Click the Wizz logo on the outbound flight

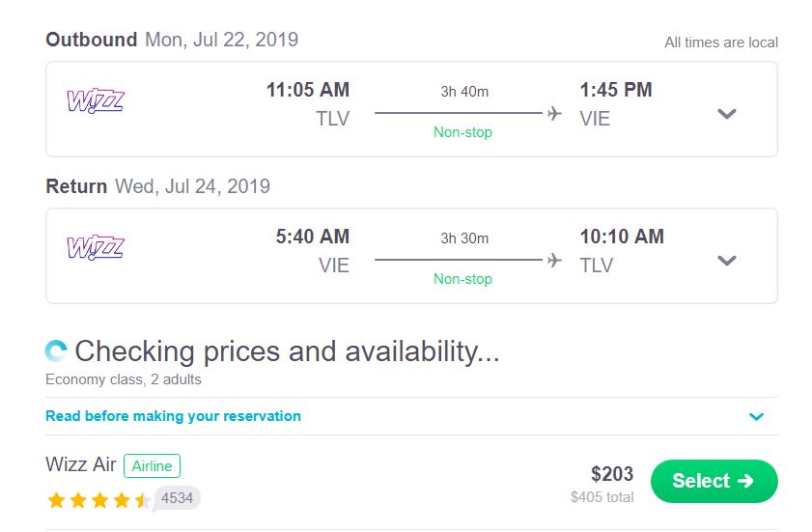click(95, 100)
